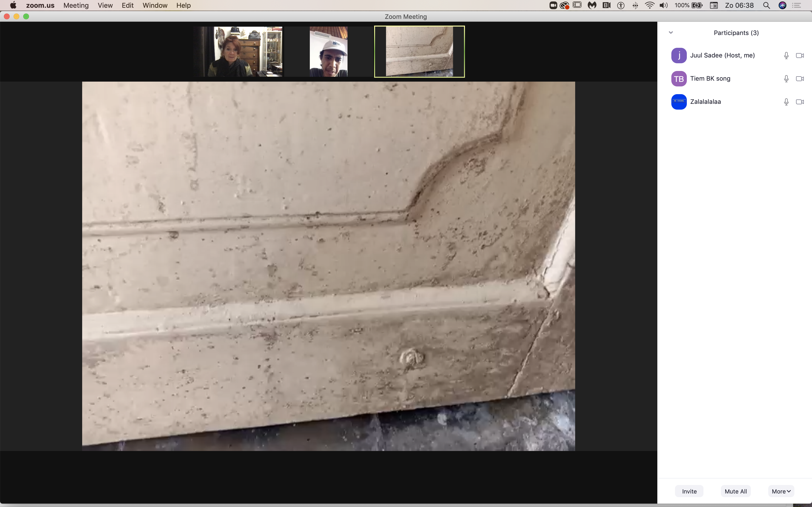The height and width of the screenshot is (507, 812).
Task: Toggle Zalalalalaa's microphone icon
Action: (x=786, y=102)
